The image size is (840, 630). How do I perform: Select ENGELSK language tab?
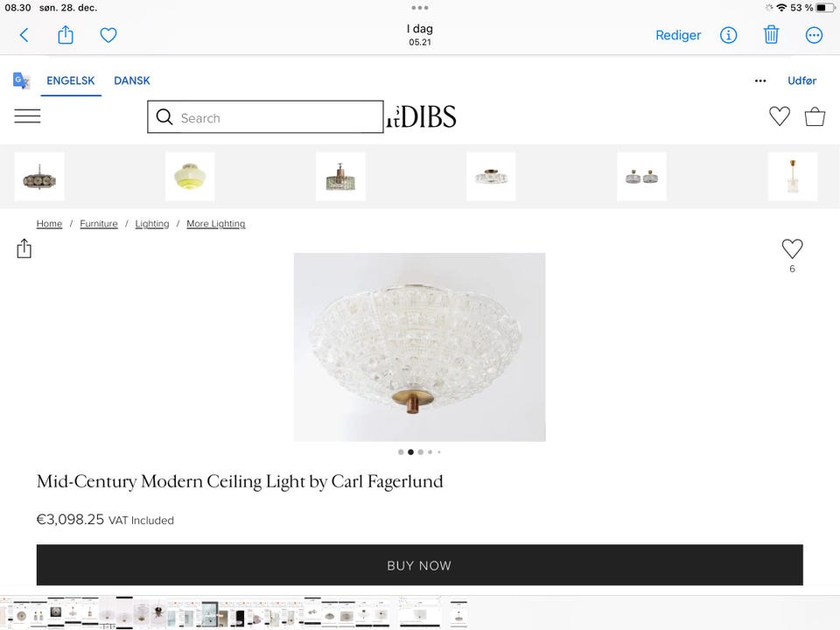[x=71, y=80]
